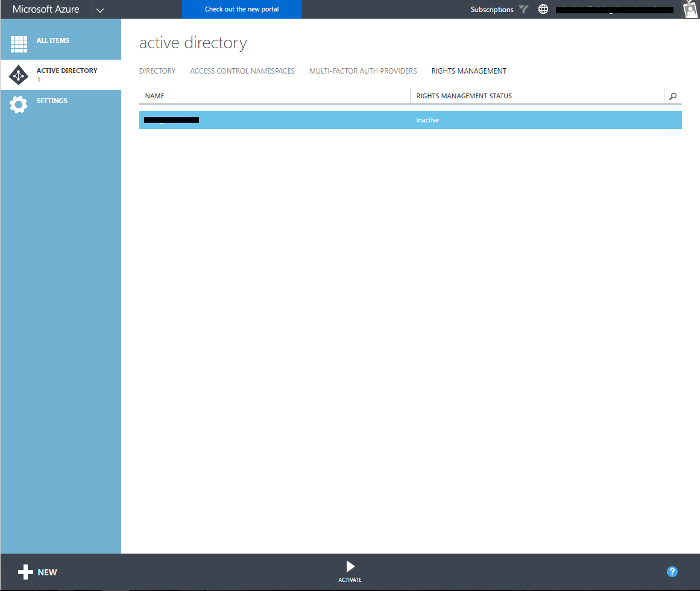Click the Check out the new portal button
Viewport: 700px width, 591px height.
[242, 10]
